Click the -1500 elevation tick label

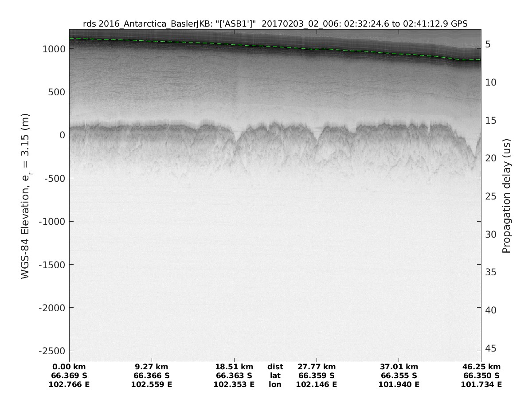coord(52,265)
